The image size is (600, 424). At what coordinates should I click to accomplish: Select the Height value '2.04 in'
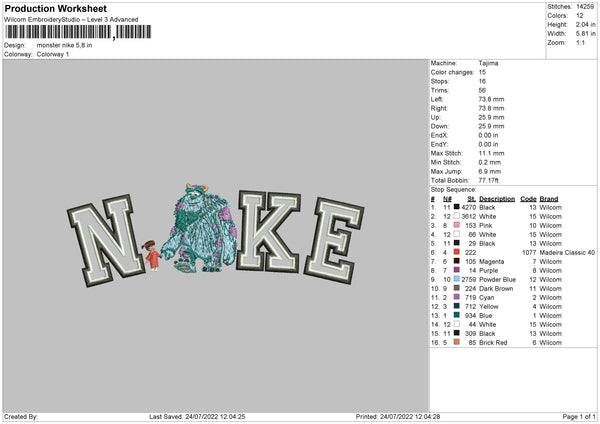point(585,24)
